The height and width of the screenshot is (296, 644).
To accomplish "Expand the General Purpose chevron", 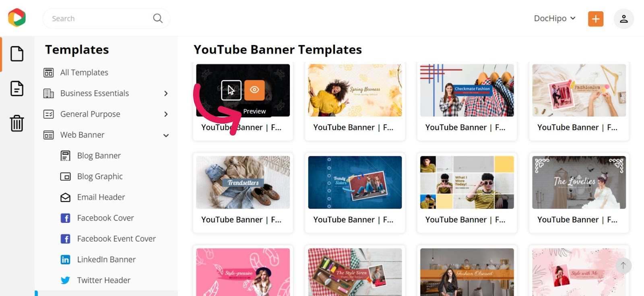I will (x=166, y=114).
